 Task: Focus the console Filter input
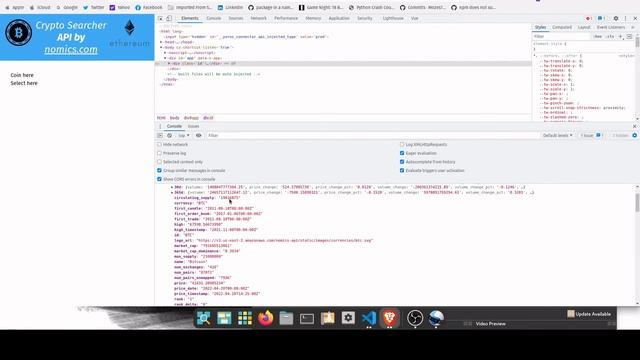click(x=372, y=136)
